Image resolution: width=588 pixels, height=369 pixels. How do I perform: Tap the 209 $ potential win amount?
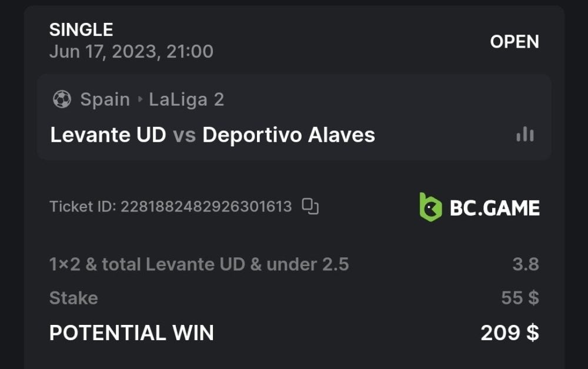click(510, 333)
